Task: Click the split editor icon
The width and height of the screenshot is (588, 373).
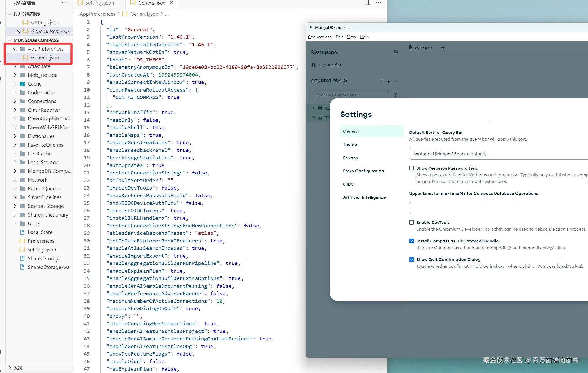Action: pos(368,3)
